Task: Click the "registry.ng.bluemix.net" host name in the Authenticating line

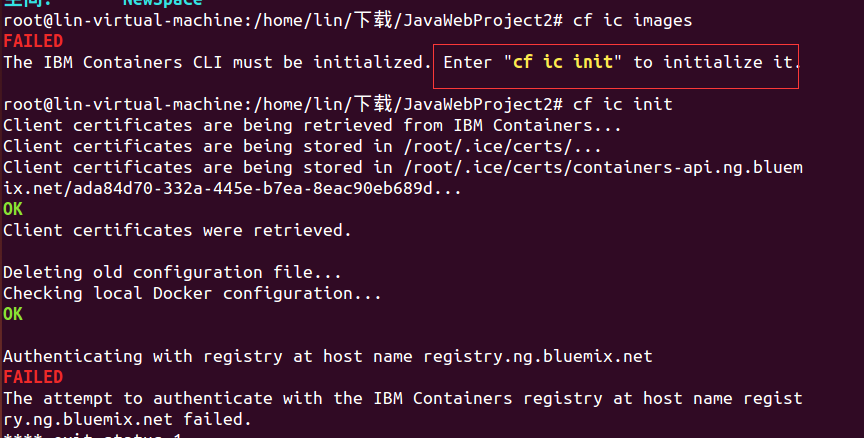Action: 537,356
